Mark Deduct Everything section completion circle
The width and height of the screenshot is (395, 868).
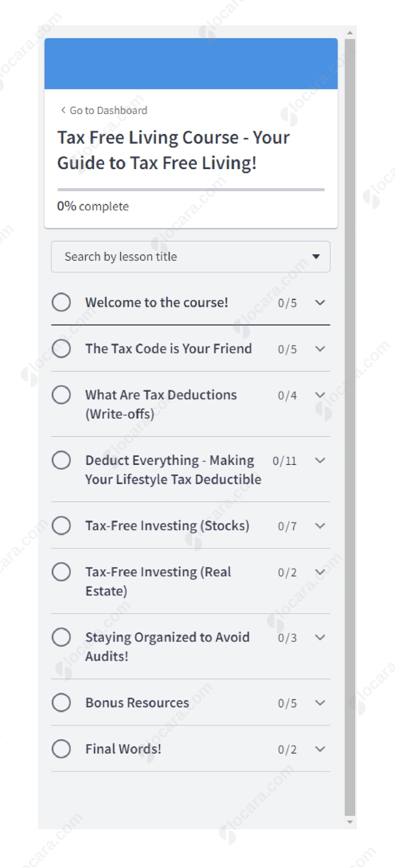click(x=61, y=460)
